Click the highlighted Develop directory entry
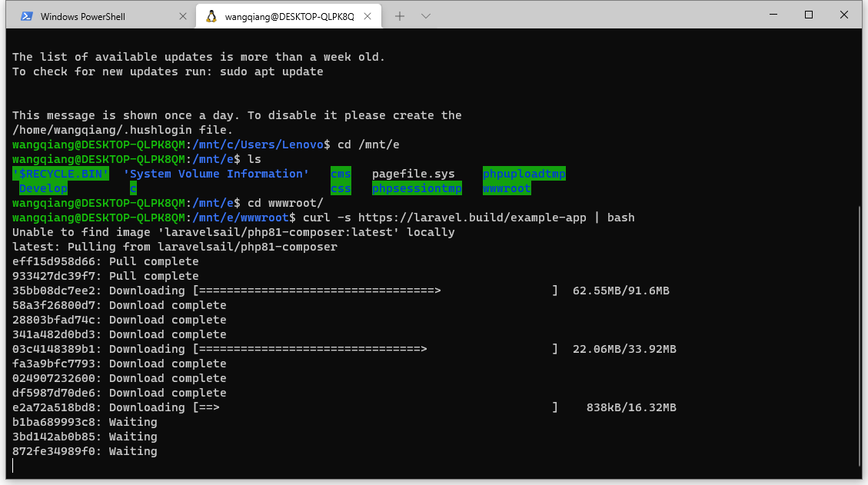 click(x=43, y=188)
